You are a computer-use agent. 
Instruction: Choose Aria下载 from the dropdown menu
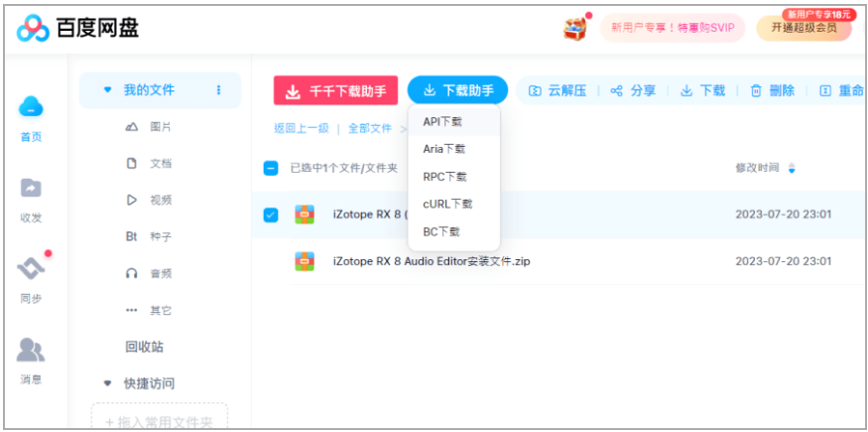coord(454,149)
